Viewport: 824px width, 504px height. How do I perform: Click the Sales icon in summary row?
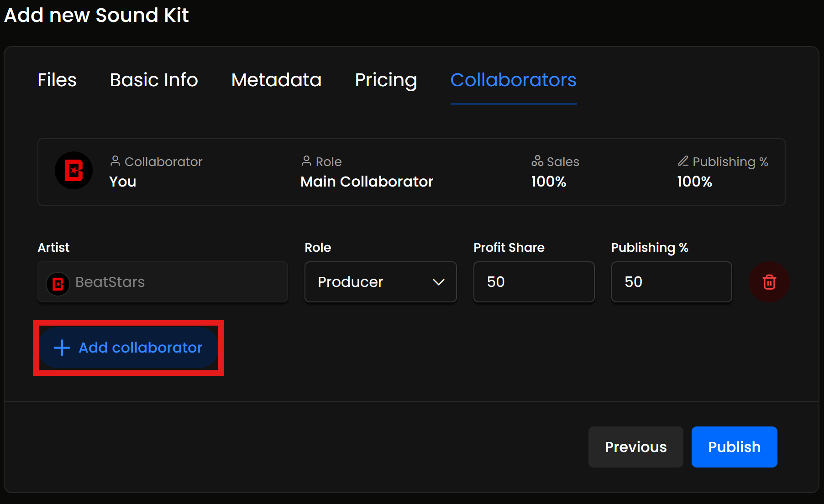pyautogui.click(x=537, y=161)
